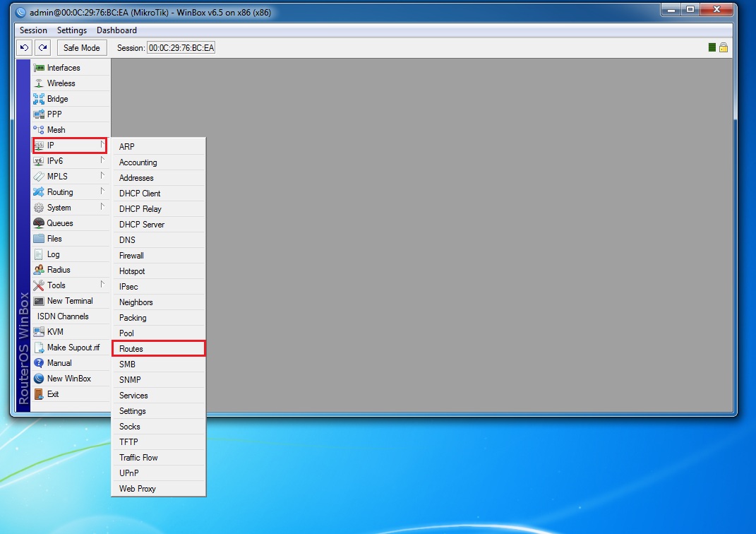Open UPnP entry
Viewport: 756px width, 534px height.
pyautogui.click(x=159, y=473)
